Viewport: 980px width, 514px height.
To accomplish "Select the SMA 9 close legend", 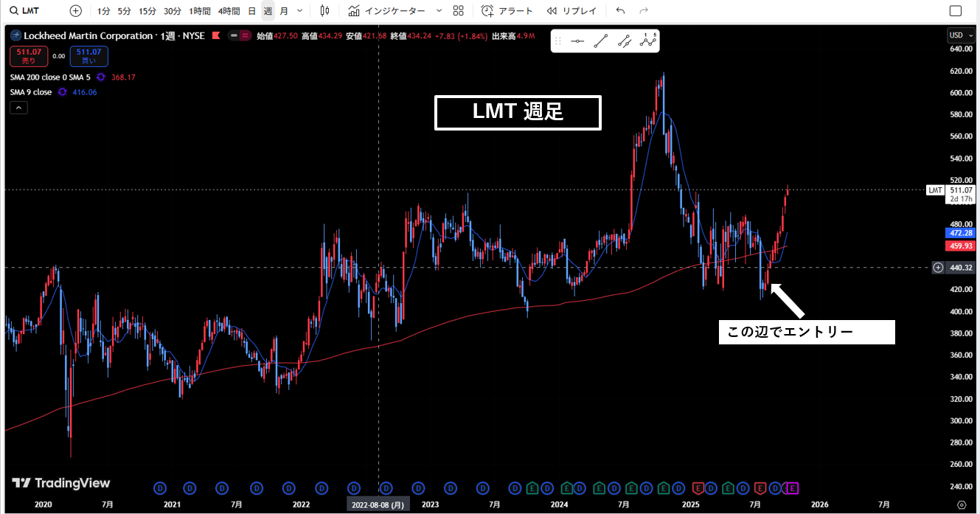I will (31, 92).
